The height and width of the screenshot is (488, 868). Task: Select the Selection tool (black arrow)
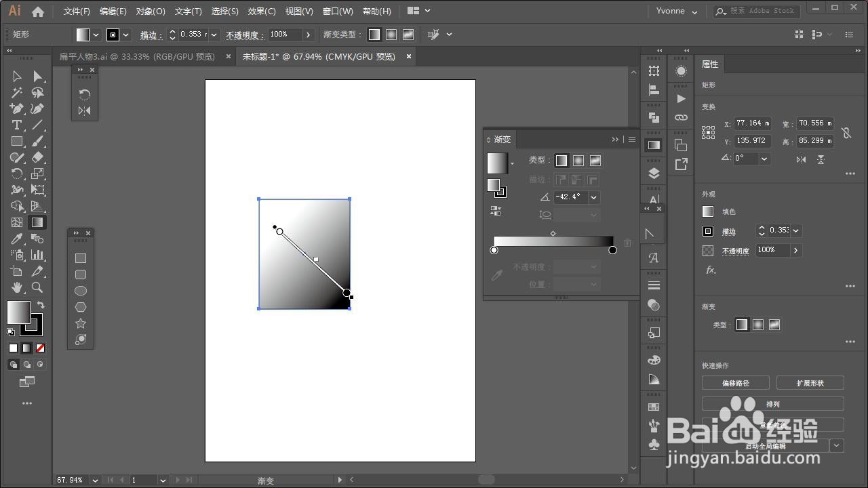pyautogui.click(x=17, y=76)
